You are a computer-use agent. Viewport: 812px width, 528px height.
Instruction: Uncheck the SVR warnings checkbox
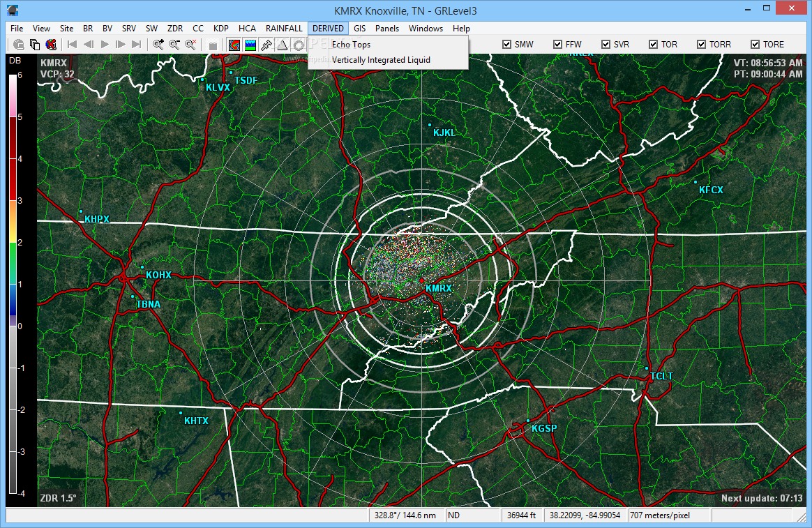click(x=606, y=45)
